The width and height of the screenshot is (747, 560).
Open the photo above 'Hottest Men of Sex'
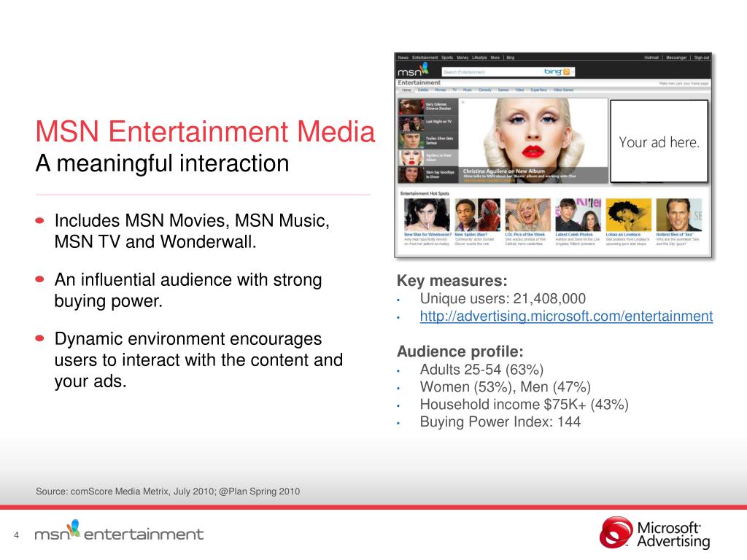point(679,215)
